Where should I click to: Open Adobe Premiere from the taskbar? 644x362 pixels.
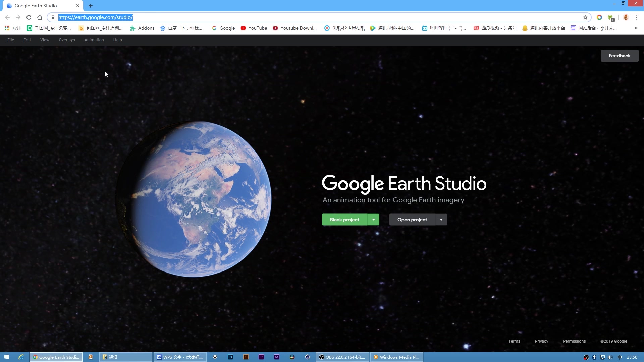pyautogui.click(x=261, y=357)
